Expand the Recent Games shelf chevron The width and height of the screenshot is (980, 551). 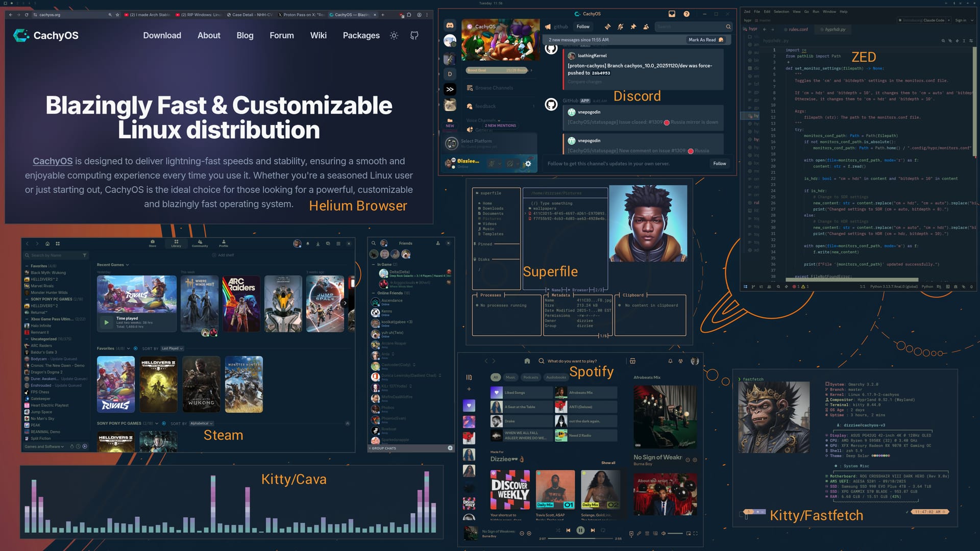point(127,265)
